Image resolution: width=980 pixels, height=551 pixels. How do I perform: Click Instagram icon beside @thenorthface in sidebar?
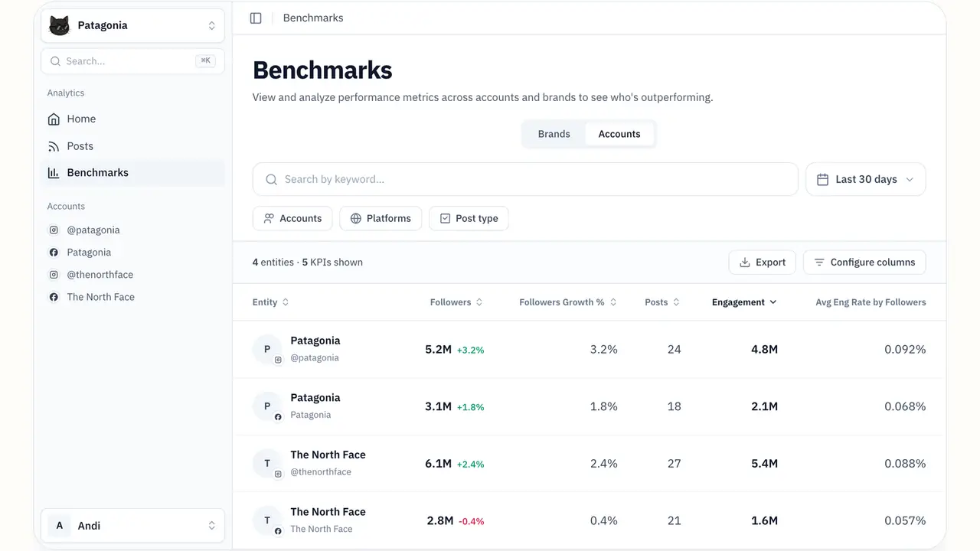point(54,275)
